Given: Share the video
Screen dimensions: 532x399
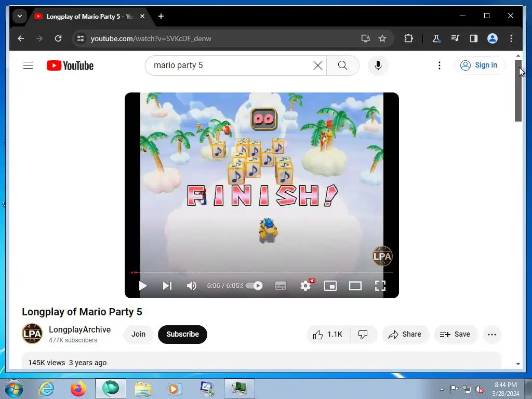Looking at the screenshot, I should pos(405,335).
